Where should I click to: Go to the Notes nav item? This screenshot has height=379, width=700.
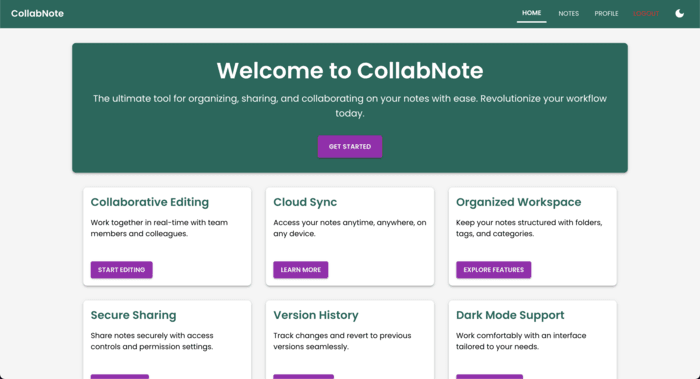(568, 13)
